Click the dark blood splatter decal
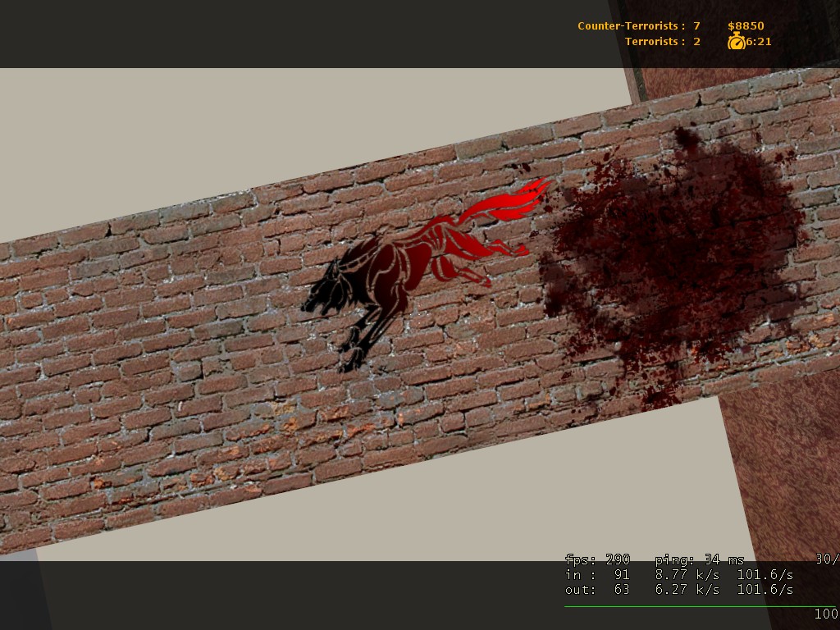Image resolution: width=840 pixels, height=630 pixels. coord(673,254)
